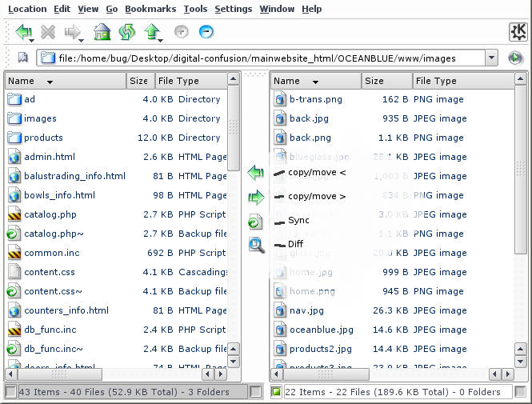Select the file products2.jpg
Screen dimensions: 532x404
pos(321,349)
